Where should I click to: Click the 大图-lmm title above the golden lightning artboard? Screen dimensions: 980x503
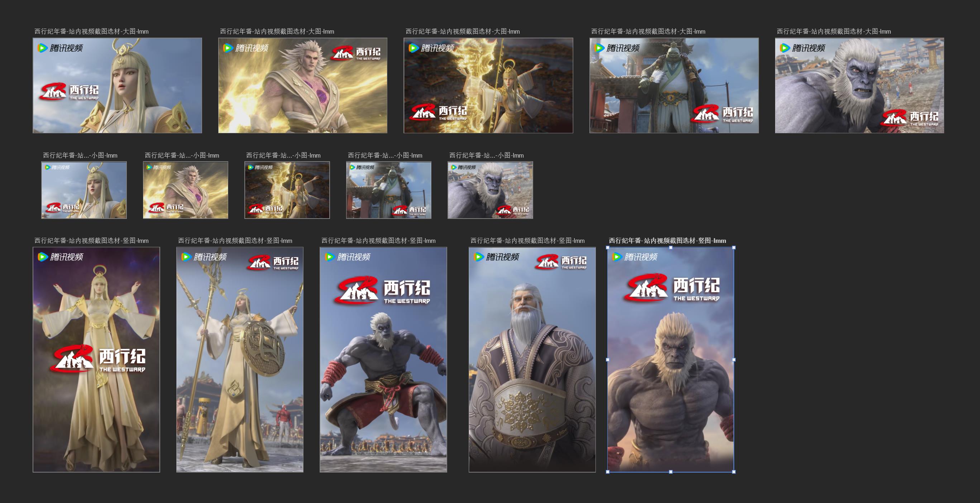(463, 32)
